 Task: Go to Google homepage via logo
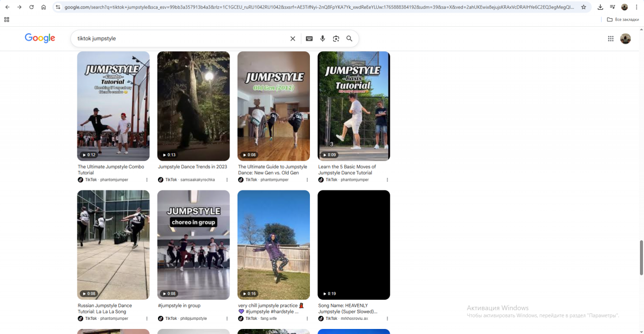[x=40, y=38]
